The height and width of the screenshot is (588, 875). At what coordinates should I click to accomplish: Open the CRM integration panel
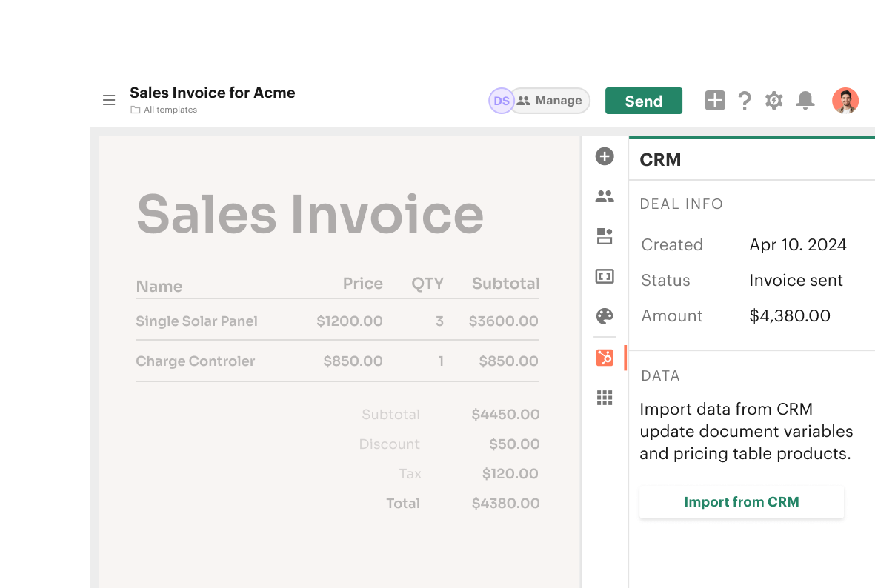[x=605, y=357]
